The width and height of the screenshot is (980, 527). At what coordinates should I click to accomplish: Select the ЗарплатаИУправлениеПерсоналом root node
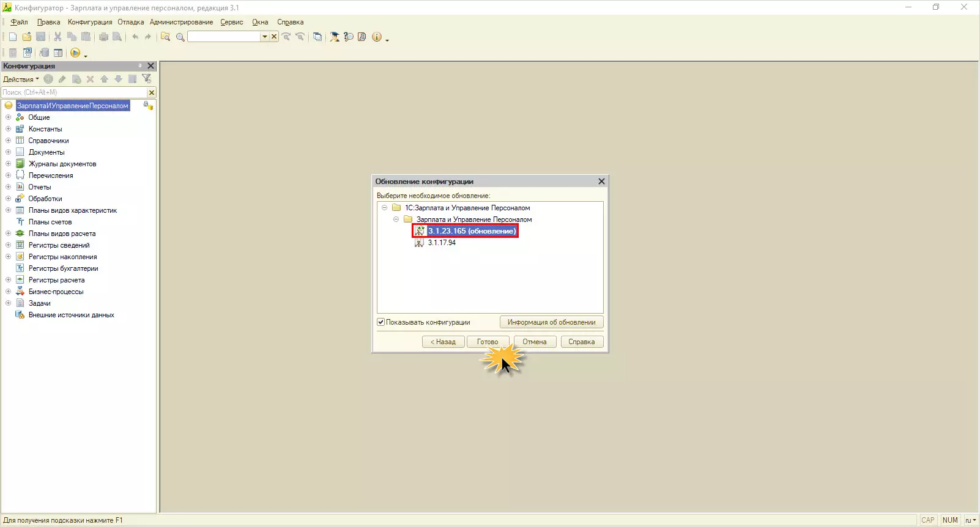click(x=73, y=106)
